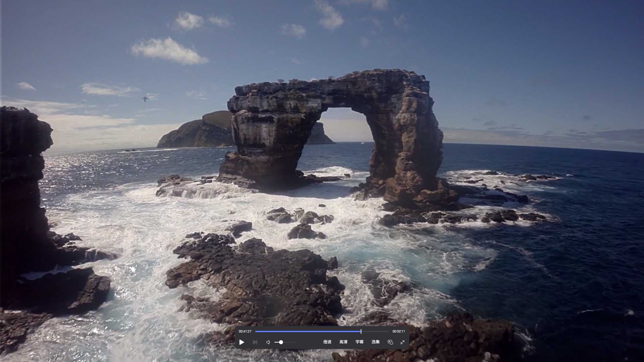Open the 倍速 playback speed menu

327,342
